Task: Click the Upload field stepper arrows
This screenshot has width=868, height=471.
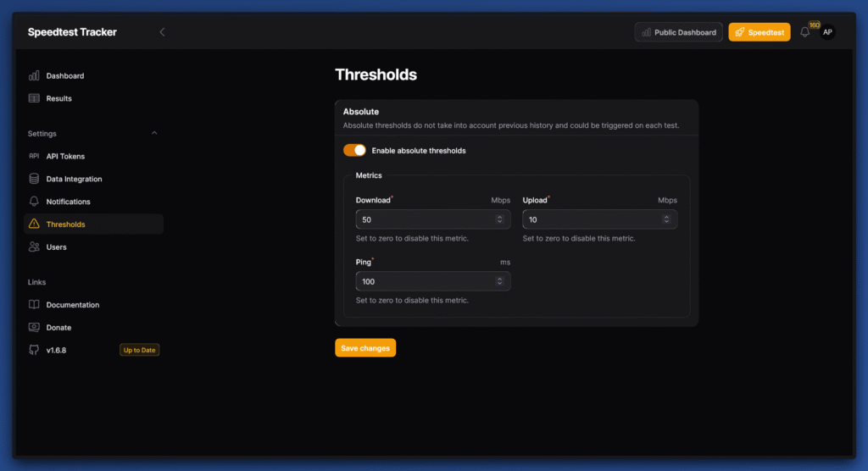Action: point(666,219)
